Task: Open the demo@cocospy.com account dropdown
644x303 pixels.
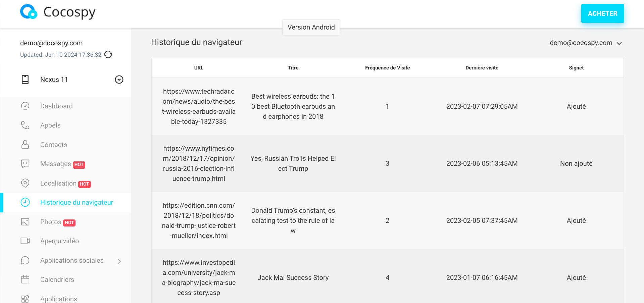Action: pyautogui.click(x=586, y=43)
